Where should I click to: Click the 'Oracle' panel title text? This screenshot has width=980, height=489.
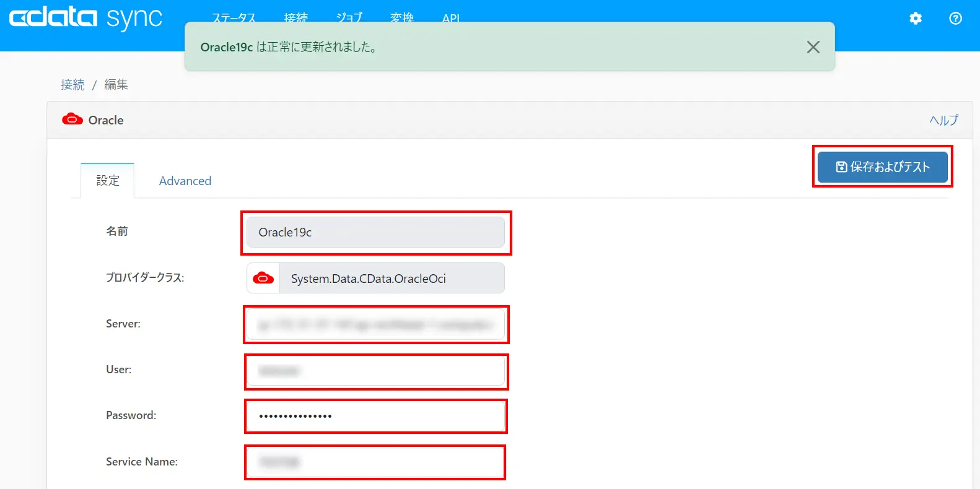click(x=106, y=120)
